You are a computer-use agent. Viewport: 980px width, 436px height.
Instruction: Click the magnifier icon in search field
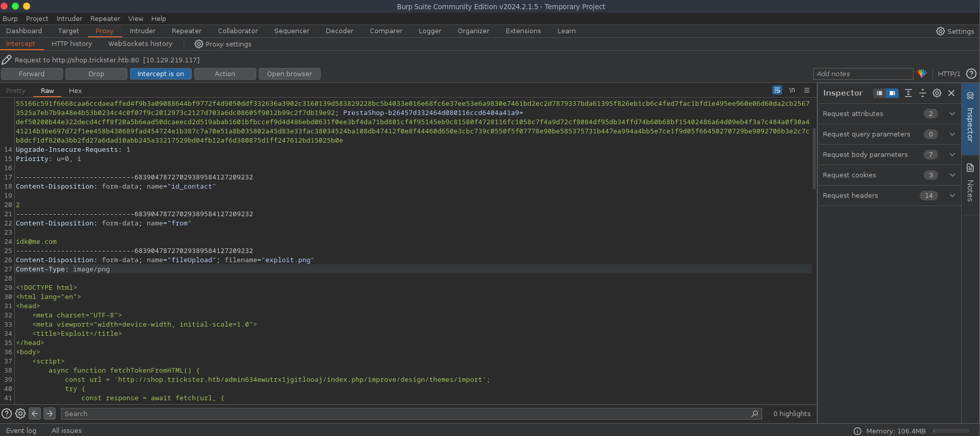[755, 414]
